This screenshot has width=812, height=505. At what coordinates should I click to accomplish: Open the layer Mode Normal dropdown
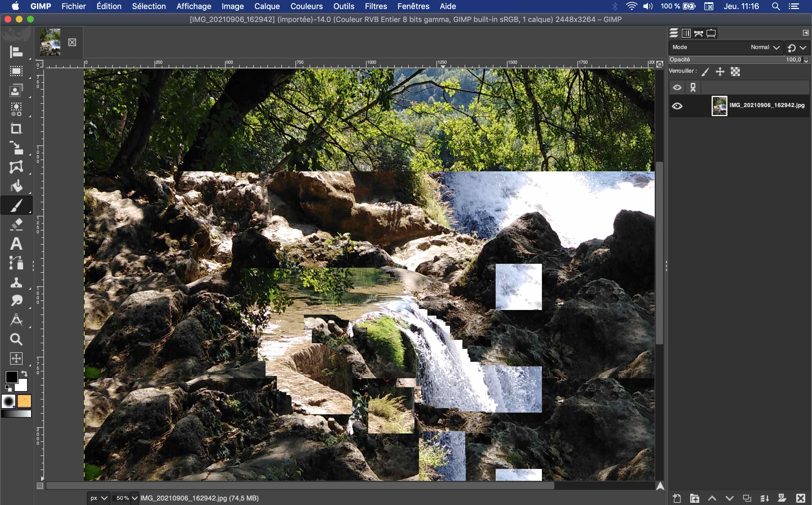[x=765, y=47]
